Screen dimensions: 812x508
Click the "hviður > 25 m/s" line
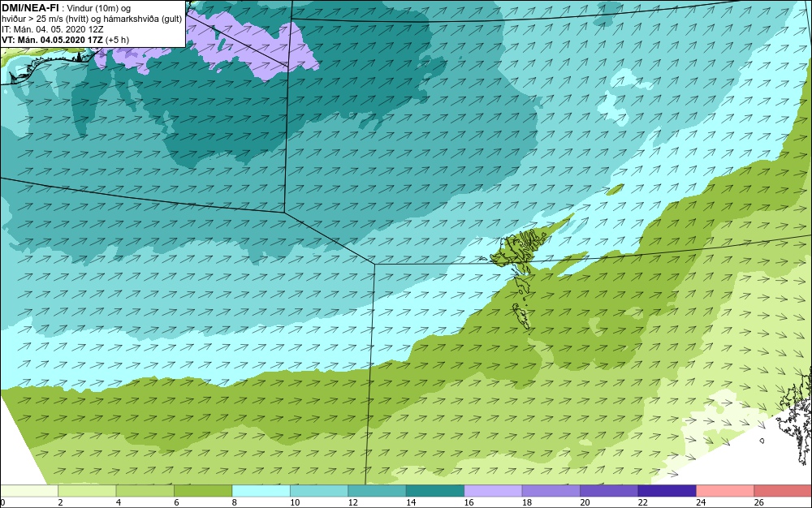coord(92,19)
